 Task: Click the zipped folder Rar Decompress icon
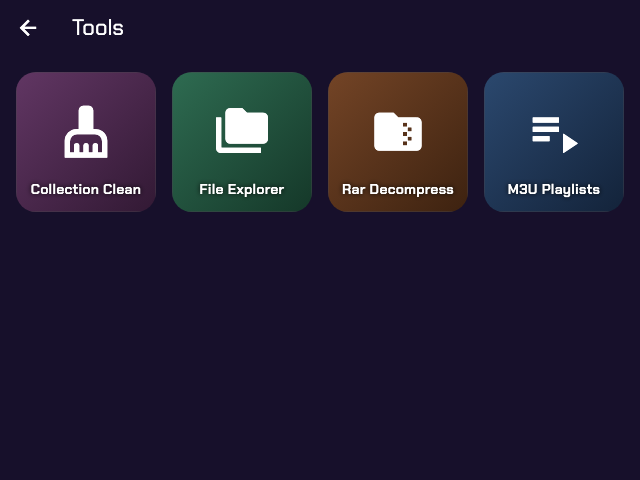(x=398, y=131)
